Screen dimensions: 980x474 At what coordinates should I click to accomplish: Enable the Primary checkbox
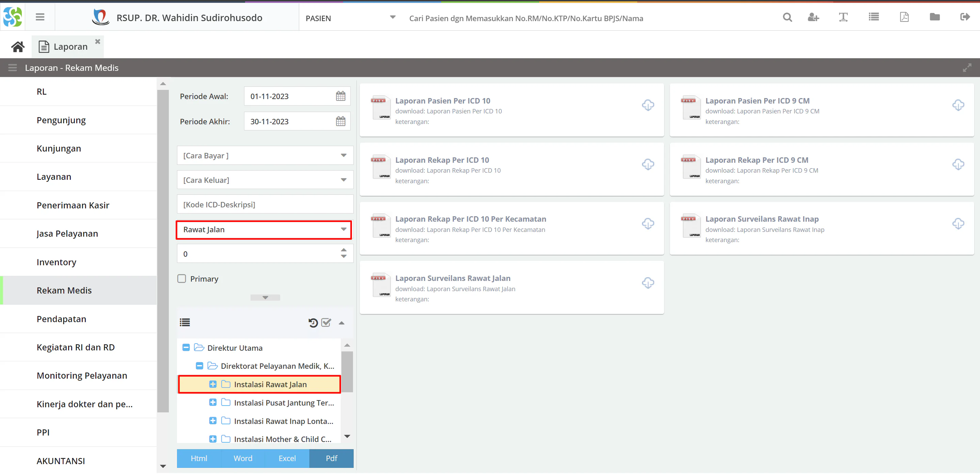tap(182, 279)
